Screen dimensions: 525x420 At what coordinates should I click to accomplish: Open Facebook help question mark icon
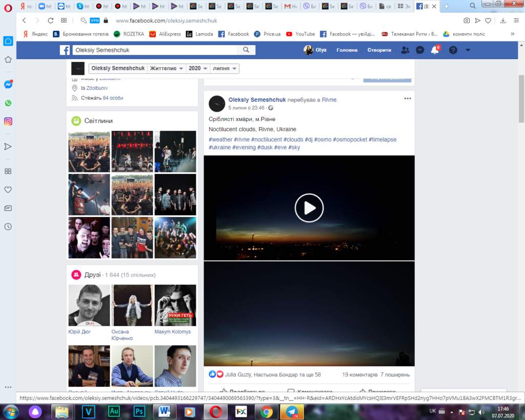[x=453, y=50]
